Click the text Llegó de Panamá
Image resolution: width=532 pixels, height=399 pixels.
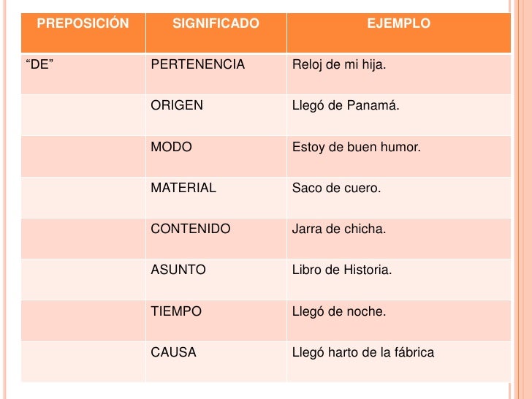(x=346, y=105)
